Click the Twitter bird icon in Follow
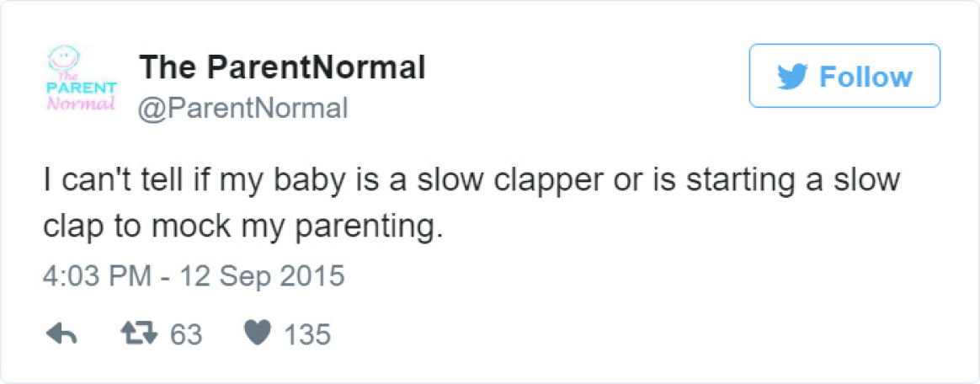The image size is (980, 384). click(792, 77)
